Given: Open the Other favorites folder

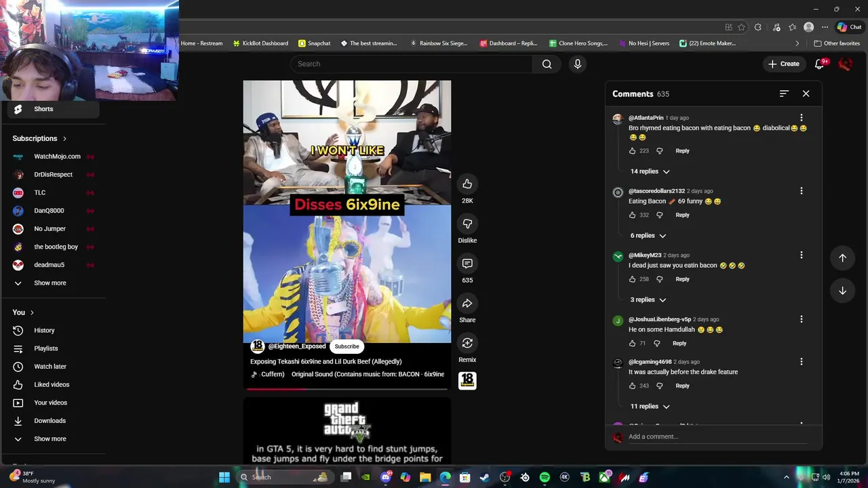Looking at the screenshot, I should tap(837, 43).
